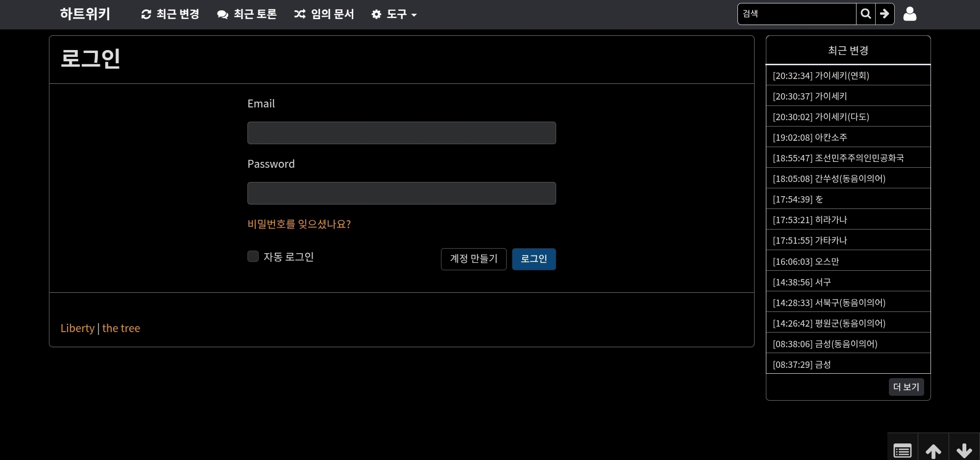Screen dimensions: 980x460
Task: Click the 계정 만들기 button
Action: point(474,259)
